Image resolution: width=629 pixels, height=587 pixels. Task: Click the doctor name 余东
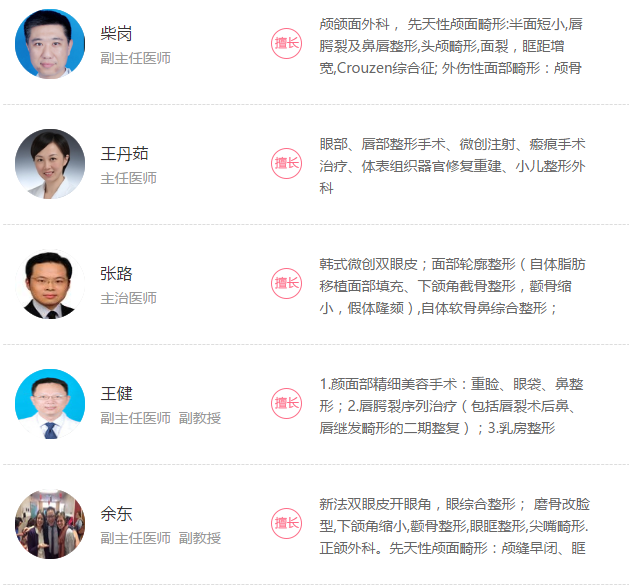tap(116, 514)
